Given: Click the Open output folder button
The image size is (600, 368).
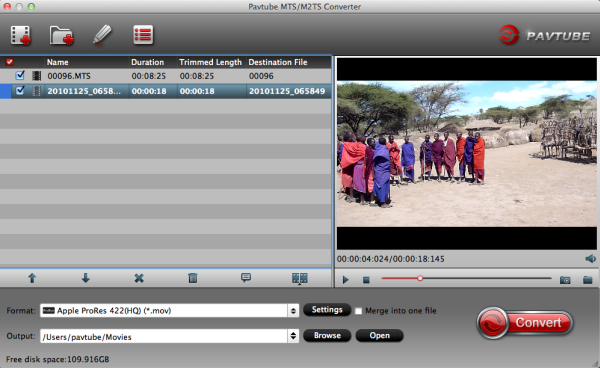Looking at the screenshot, I should [x=379, y=335].
